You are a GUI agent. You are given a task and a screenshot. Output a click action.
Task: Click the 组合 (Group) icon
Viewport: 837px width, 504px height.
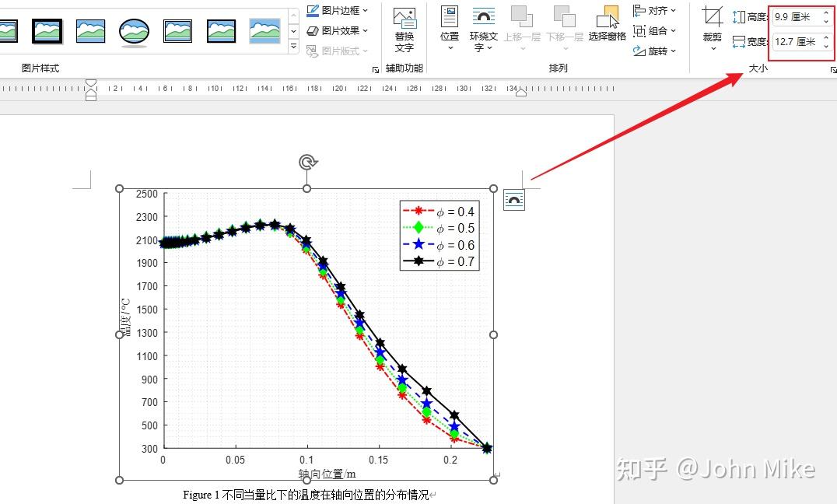tap(656, 30)
